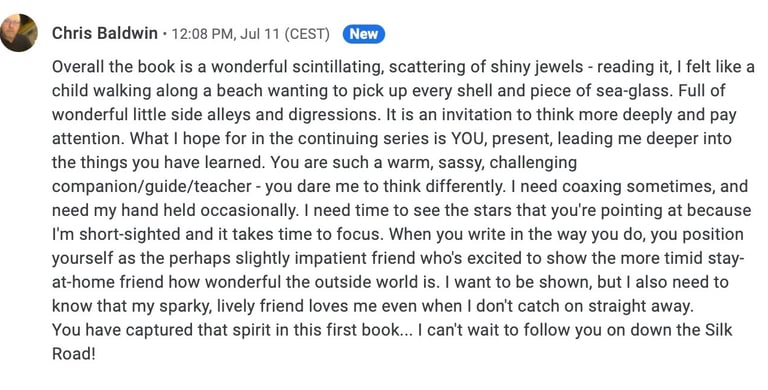
Task: Open the Chris Baldwin author name
Action: pyautogui.click(x=105, y=34)
